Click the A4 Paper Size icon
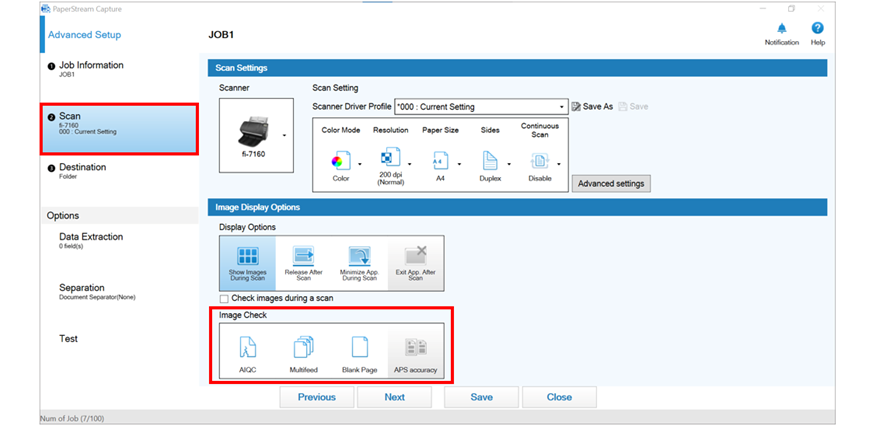 click(440, 161)
